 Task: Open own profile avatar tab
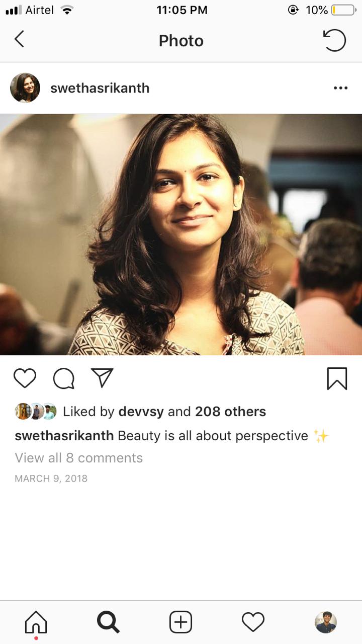coord(326,622)
